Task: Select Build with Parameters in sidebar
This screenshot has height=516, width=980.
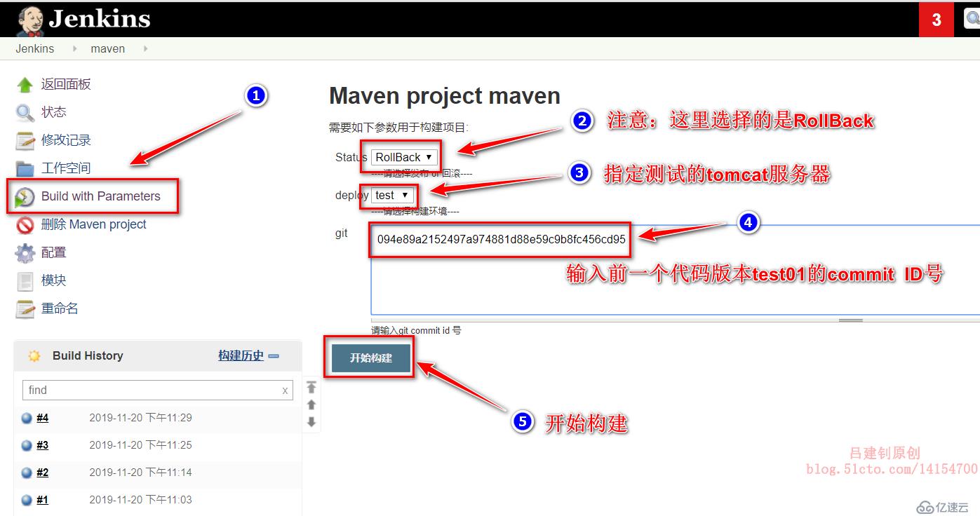Action: click(101, 196)
